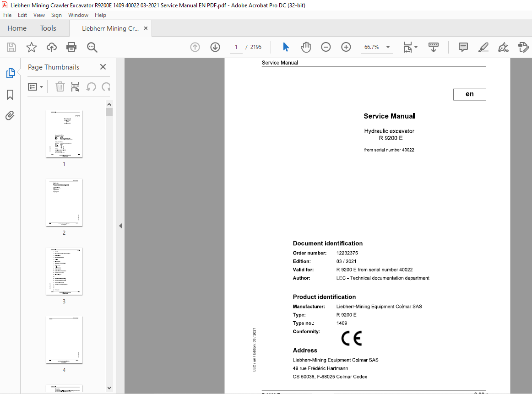The width and height of the screenshot is (532, 394).
Task: Expand fit page options arrow
Action: click(x=416, y=47)
